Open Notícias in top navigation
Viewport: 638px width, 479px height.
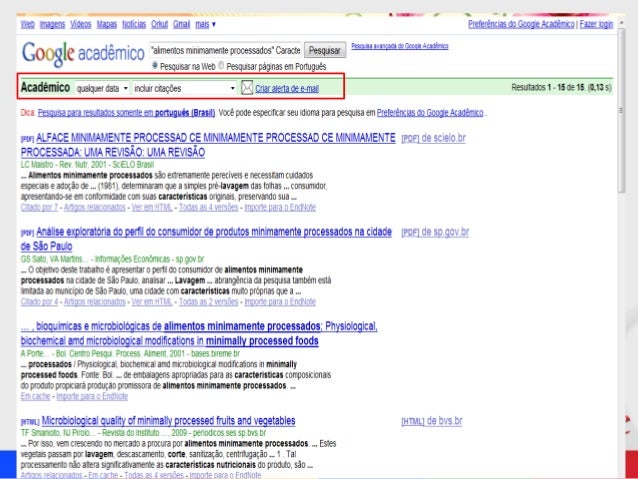[134, 24]
